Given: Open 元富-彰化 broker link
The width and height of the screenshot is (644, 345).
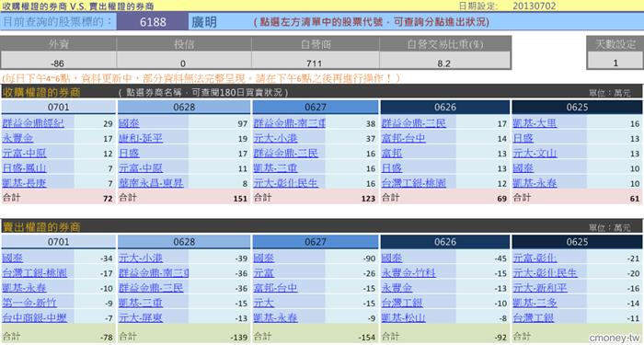Looking at the screenshot, I should click(x=535, y=258).
